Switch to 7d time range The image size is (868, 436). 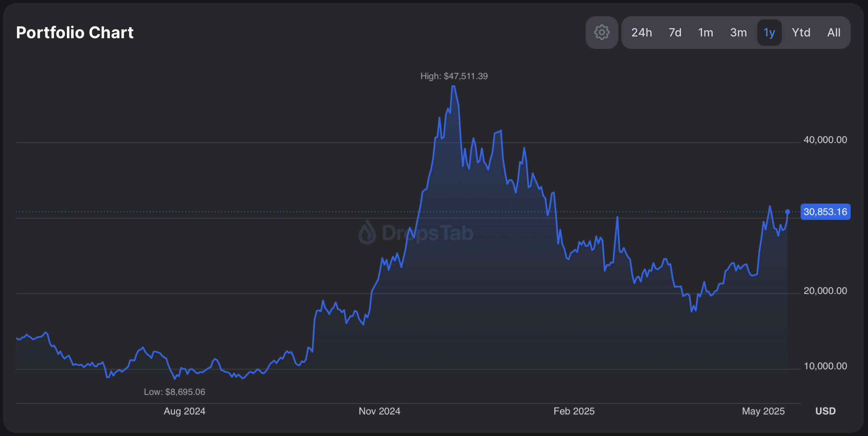pos(675,33)
